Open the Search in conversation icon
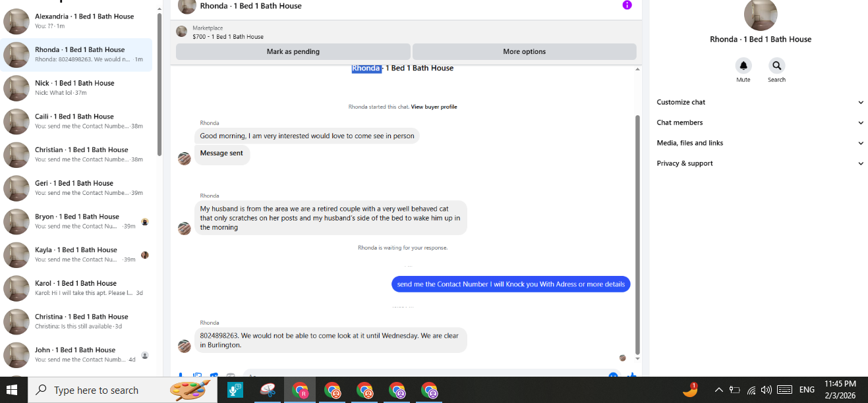The height and width of the screenshot is (403, 868). pos(776,66)
